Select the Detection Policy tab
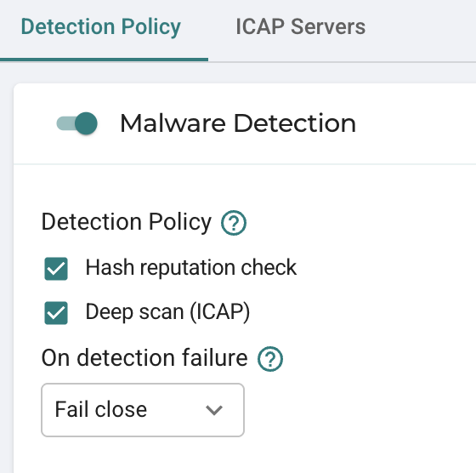 click(x=101, y=27)
